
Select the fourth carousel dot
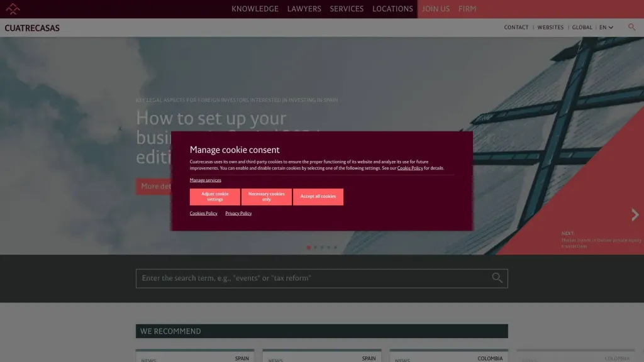[328, 248]
